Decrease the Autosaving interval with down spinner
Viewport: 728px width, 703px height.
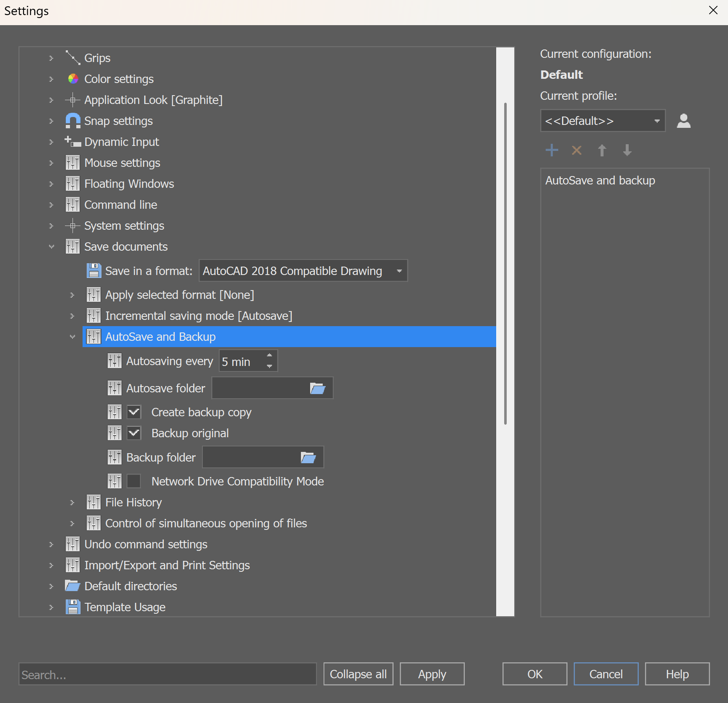coord(269,366)
